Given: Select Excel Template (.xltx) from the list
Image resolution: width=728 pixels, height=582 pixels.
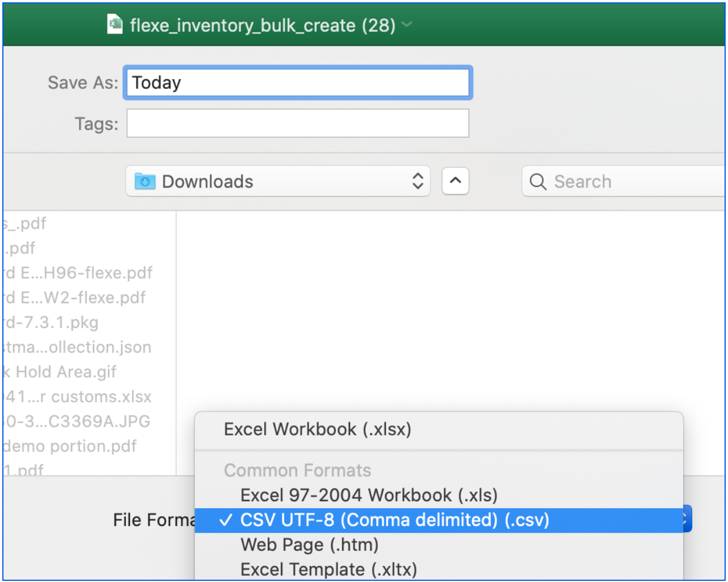Looking at the screenshot, I should (328, 569).
